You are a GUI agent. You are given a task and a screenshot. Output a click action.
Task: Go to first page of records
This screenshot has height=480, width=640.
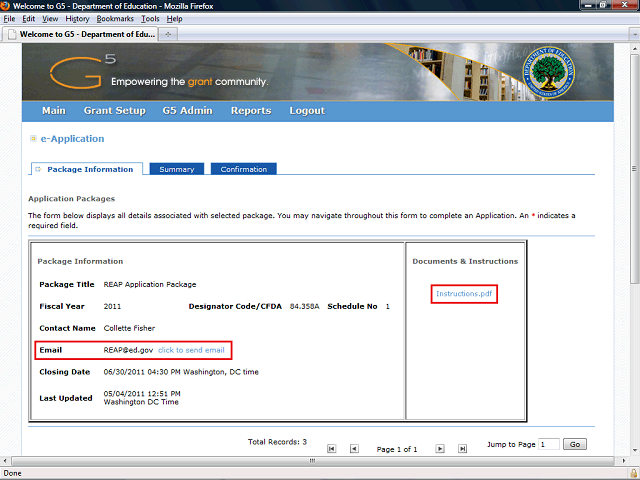[x=331, y=449]
